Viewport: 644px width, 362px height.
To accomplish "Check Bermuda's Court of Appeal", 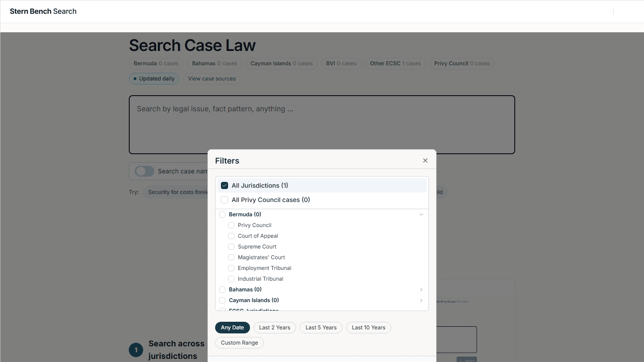I will (x=231, y=236).
